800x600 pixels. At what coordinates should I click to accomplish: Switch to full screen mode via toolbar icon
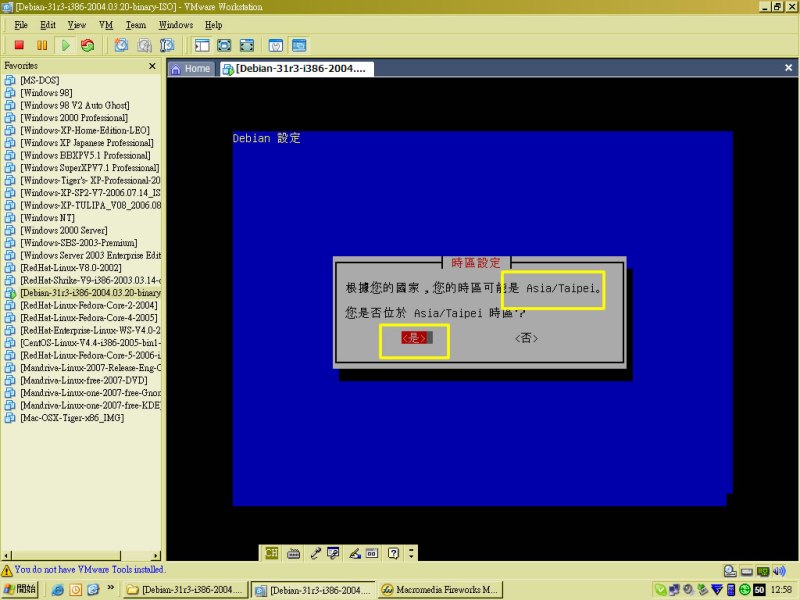tap(224, 45)
